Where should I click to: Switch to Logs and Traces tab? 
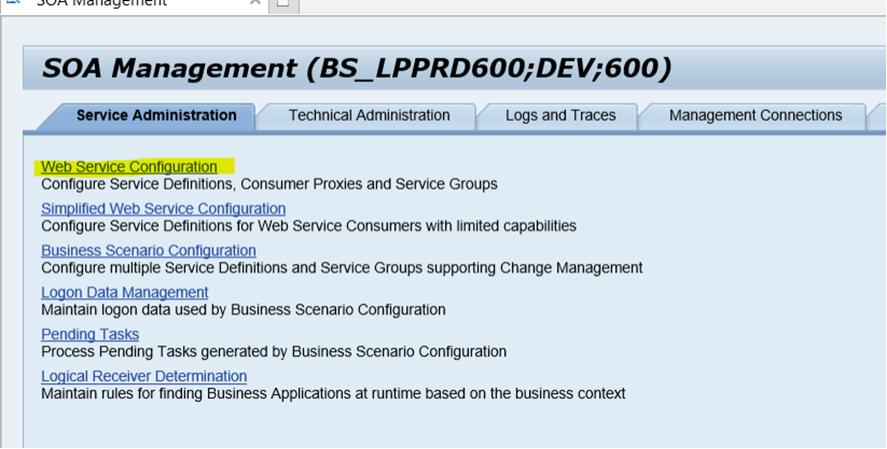coord(561,115)
